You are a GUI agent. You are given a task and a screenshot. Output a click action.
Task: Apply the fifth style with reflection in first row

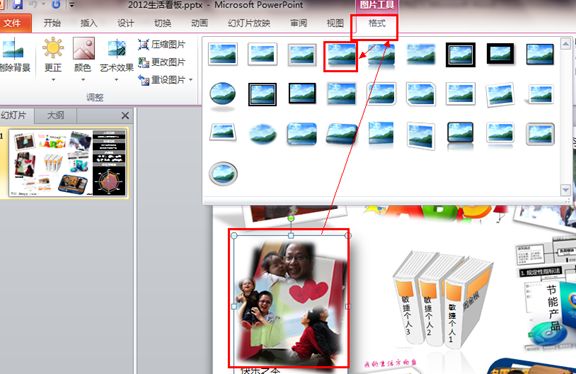(x=381, y=56)
